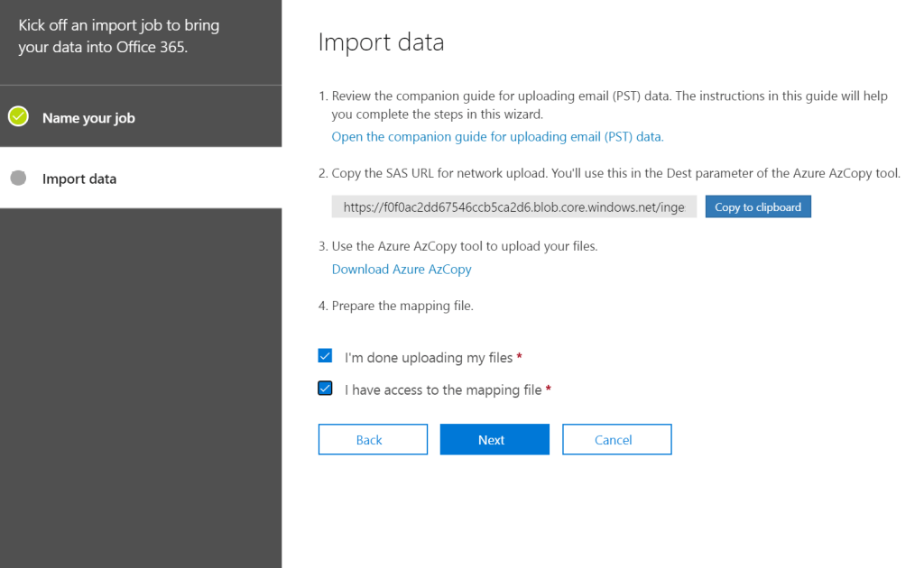Click the Import data page heading
Screen dimensions: 924x568
[381, 42]
